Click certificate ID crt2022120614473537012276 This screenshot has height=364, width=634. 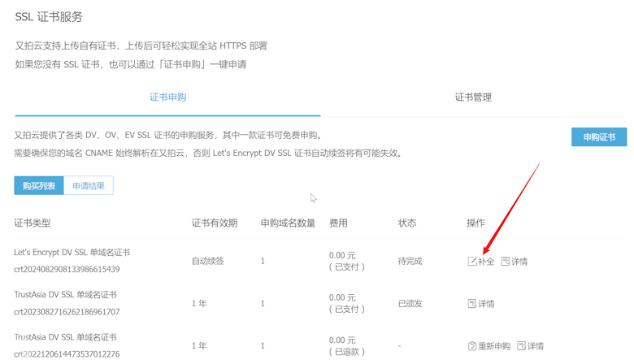[x=67, y=354]
